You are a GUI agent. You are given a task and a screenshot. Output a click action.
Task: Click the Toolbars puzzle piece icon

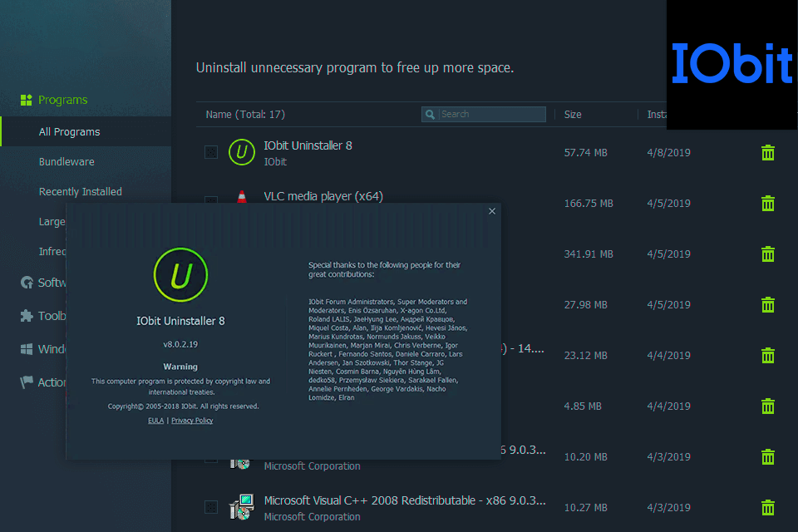(x=27, y=316)
